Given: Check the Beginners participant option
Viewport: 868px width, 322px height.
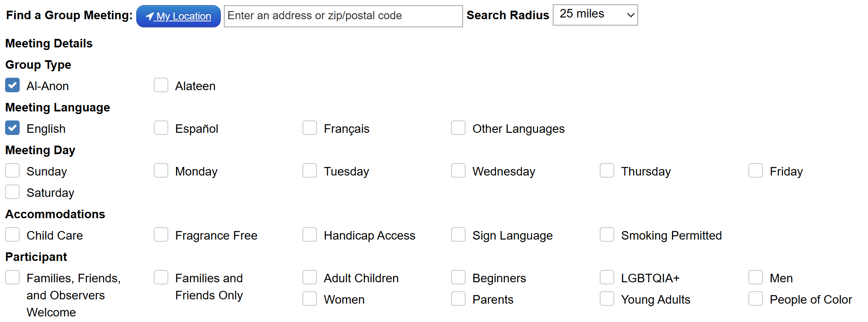Looking at the screenshot, I should pyautogui.click(x=458, y=278).
